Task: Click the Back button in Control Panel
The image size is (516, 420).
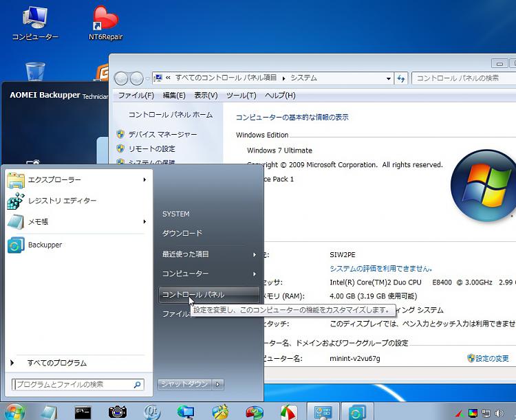Action: pos(121,78)
